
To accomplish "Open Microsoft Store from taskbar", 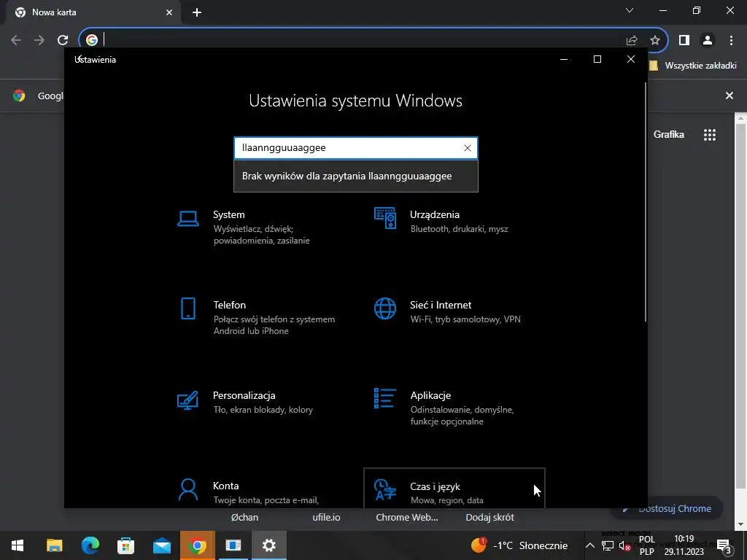I will [x=125, y=545].
